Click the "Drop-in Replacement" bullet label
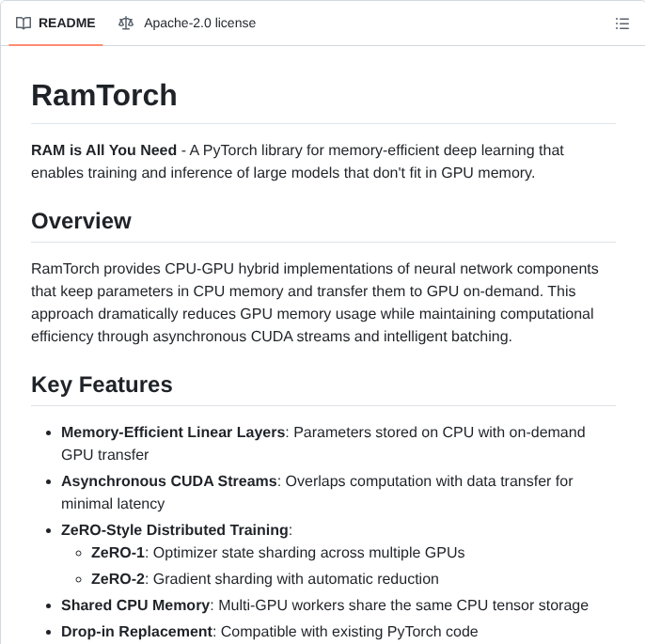Viewport: 645px width, 644px height. pos(137,632)
